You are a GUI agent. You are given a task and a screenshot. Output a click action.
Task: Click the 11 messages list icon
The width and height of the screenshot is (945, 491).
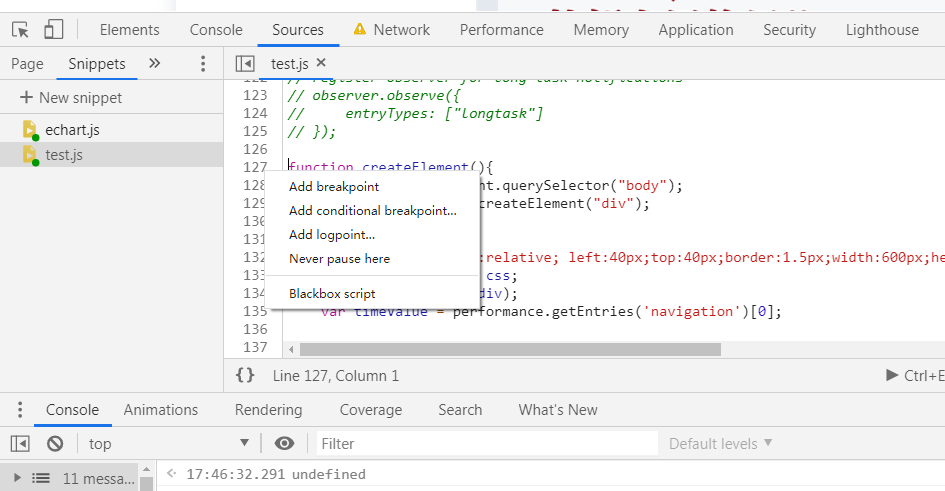[41, 478]
